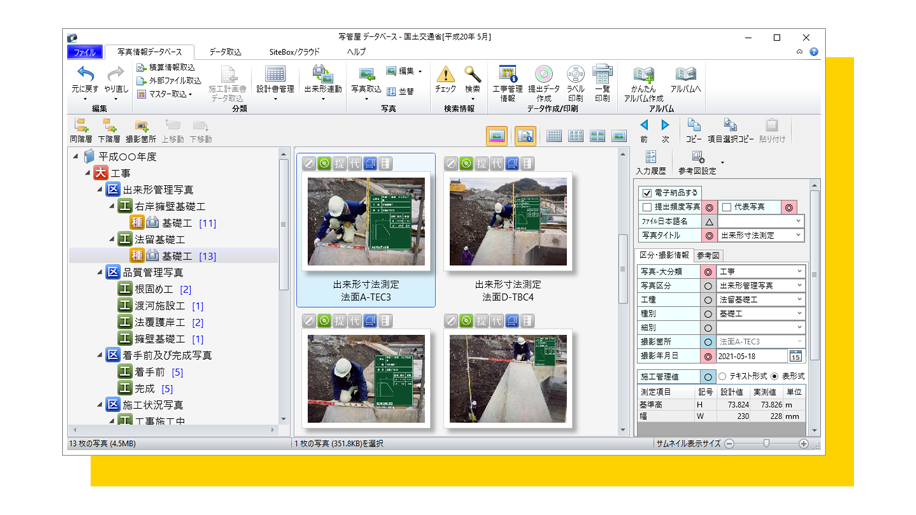Select the 法面D-TBC4 photo thumbnail
Screen dimensions: 916x515
[x=508, y=222]
